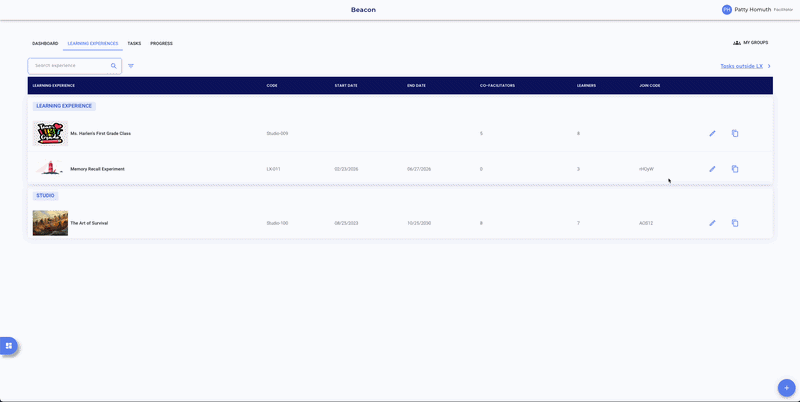Open My Groups
Viewport: 800px width, 402px height.
(x=750, y=43)
